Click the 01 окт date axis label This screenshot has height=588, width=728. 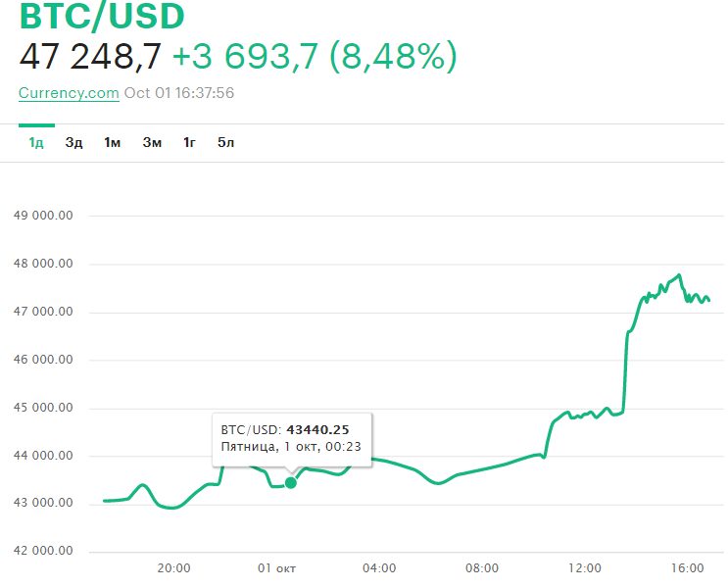point(277,568)
